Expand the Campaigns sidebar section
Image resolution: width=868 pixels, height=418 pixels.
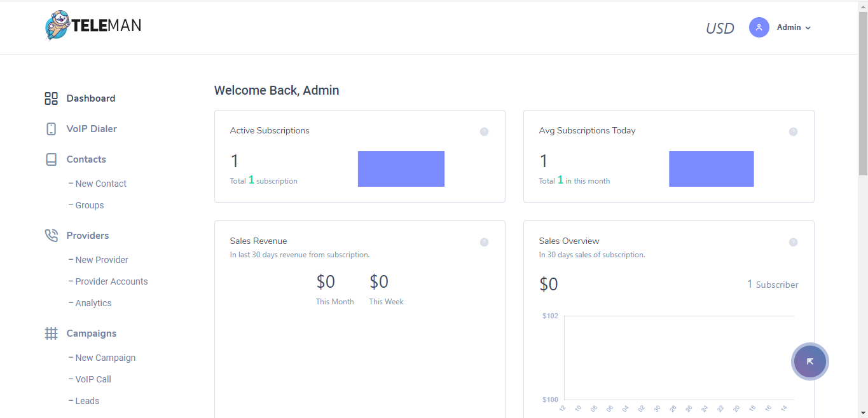pyautogui.click(x=91, y=333)
